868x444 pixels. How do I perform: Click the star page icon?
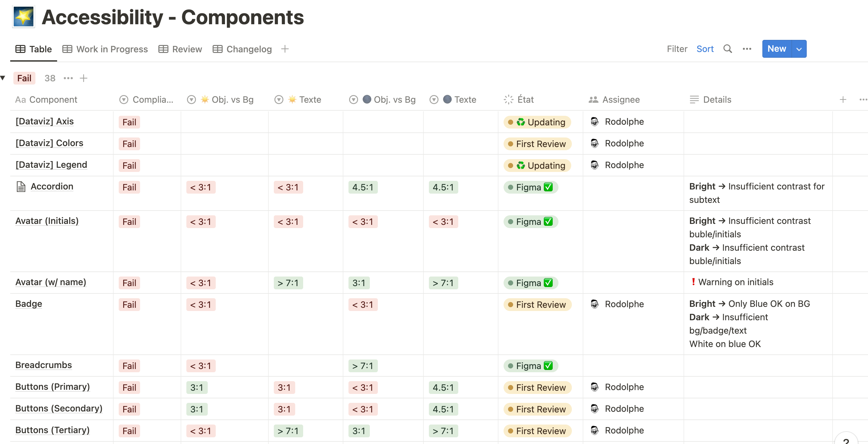coord(24,17)
